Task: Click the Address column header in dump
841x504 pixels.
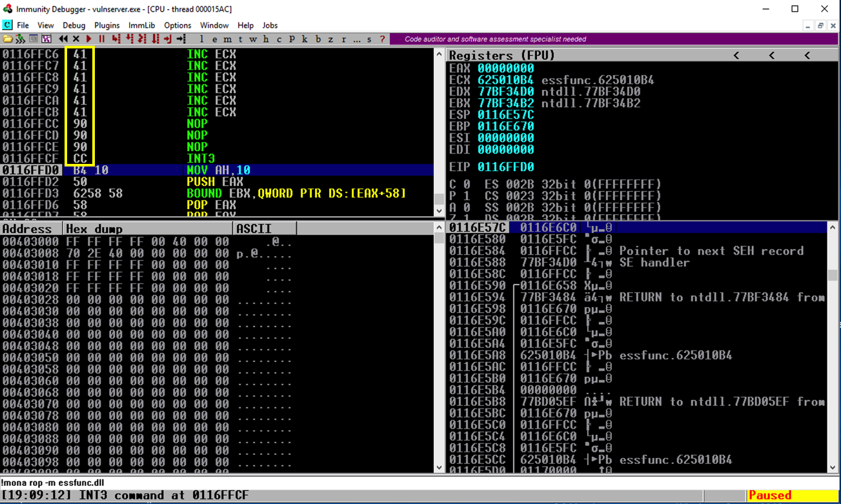Action: (31, 228)
